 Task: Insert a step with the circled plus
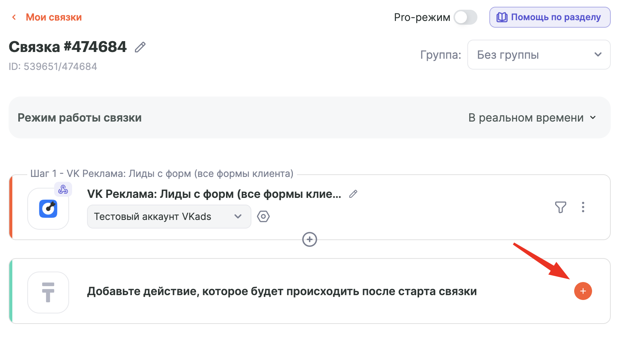310,239
